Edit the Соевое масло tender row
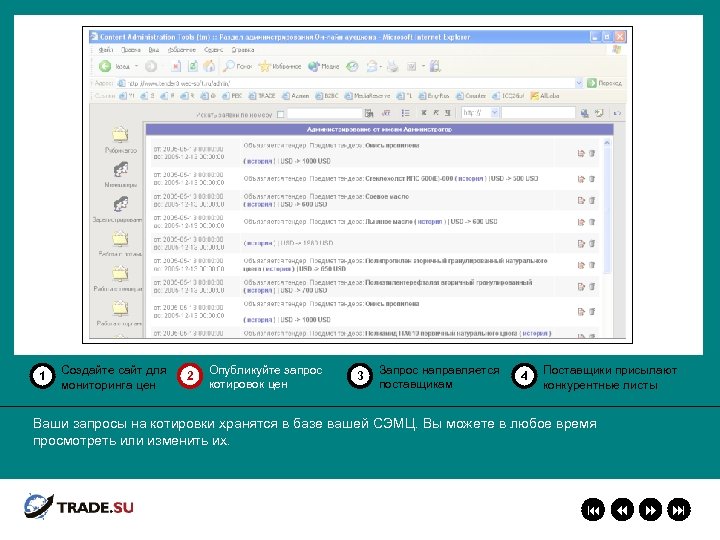The height and width of the screenshot is (540, 720). (581, 200)
